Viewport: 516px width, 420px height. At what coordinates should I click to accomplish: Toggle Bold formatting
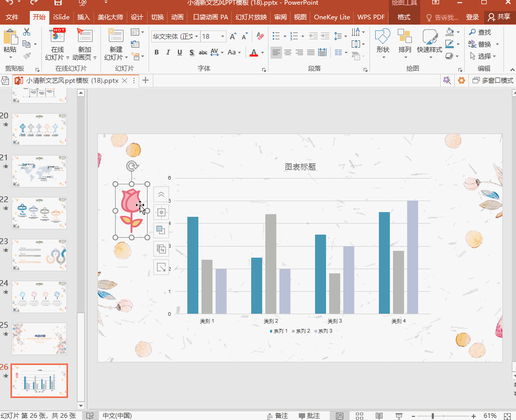[156, 52]
